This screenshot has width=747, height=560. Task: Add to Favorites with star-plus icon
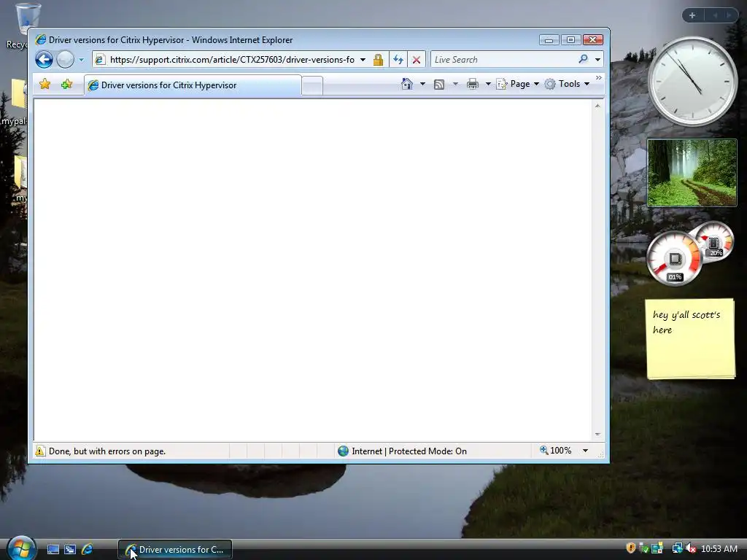pyautogui.click(x=66, y=85)
